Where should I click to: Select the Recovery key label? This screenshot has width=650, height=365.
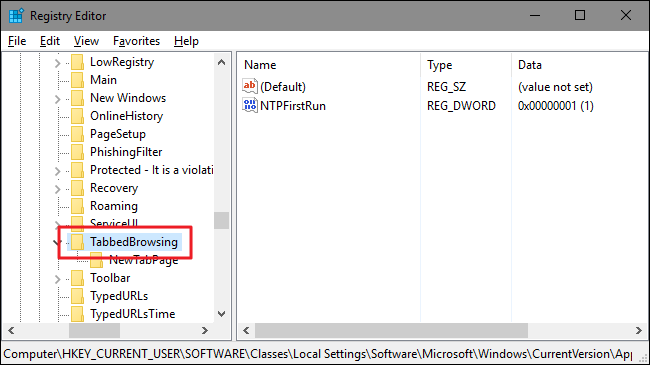(114, 188)
